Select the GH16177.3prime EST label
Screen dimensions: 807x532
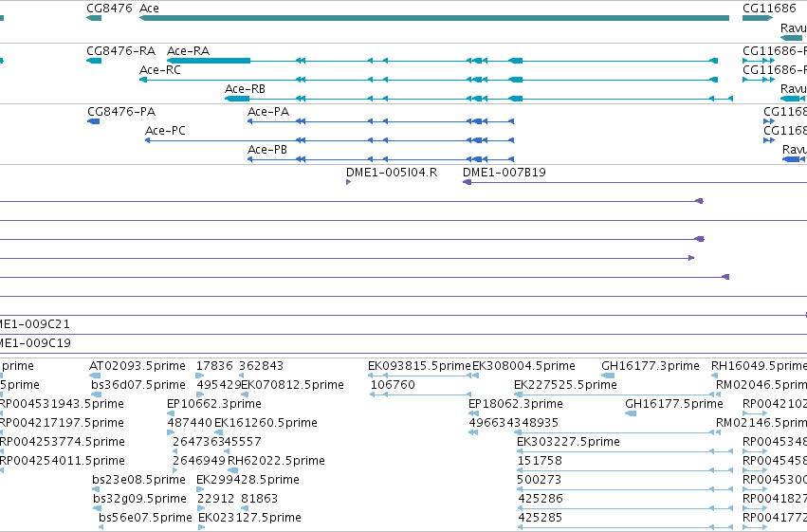pyautogui.click(x=651, y=366)
